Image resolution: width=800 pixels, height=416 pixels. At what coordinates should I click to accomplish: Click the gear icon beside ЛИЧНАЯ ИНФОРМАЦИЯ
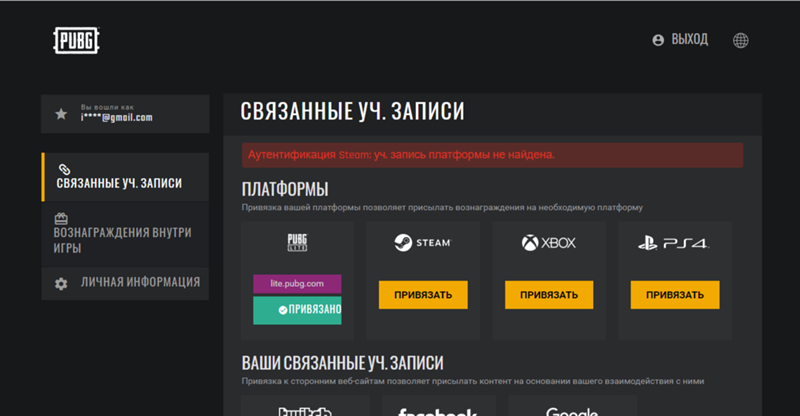point(61,284)
